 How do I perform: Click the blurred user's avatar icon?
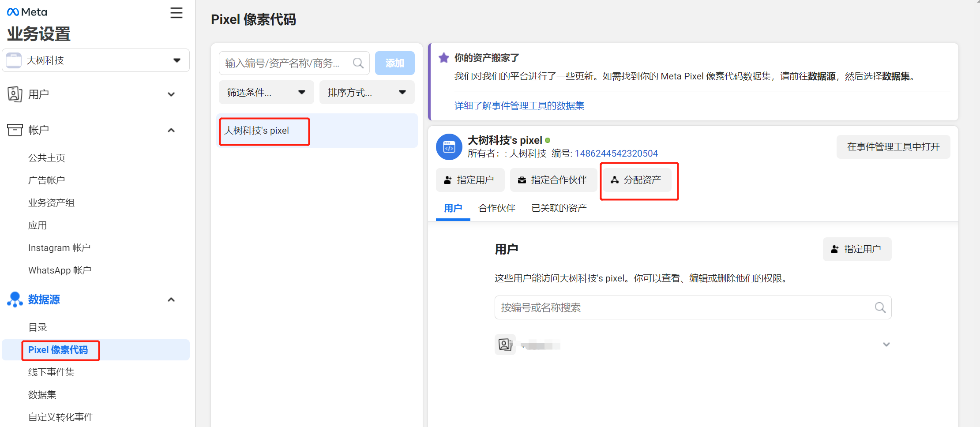(x=505, y=345)
